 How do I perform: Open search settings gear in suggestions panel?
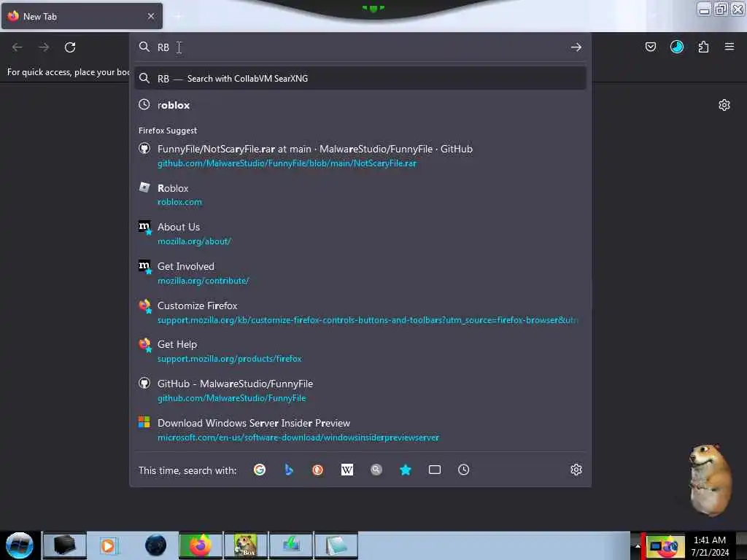[576, 470]
